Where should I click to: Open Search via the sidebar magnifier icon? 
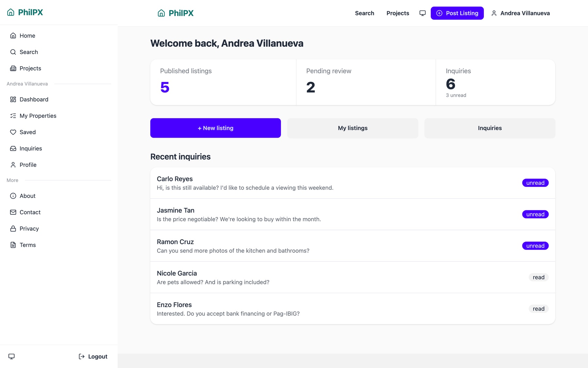13,52
